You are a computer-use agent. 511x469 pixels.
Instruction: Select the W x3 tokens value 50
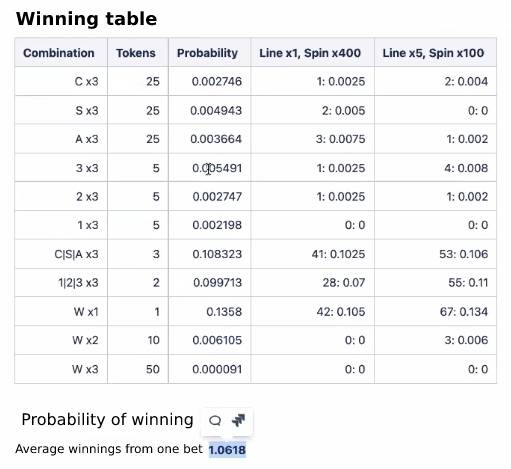tap(138, 369)
